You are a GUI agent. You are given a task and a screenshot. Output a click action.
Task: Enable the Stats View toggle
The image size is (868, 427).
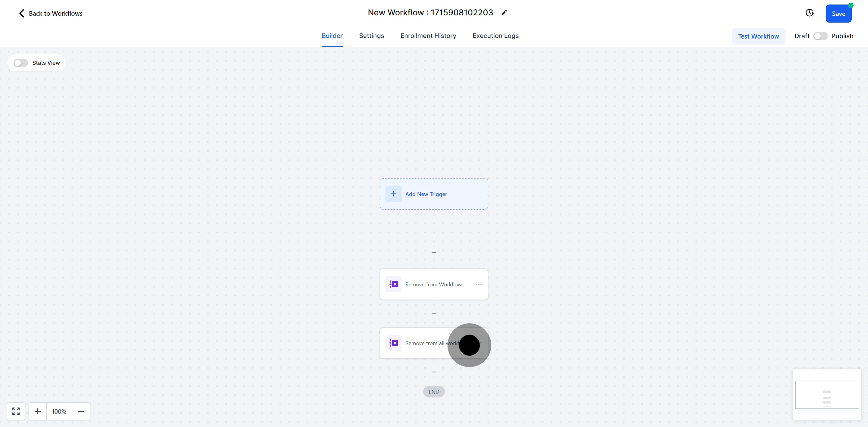(21, 63)
